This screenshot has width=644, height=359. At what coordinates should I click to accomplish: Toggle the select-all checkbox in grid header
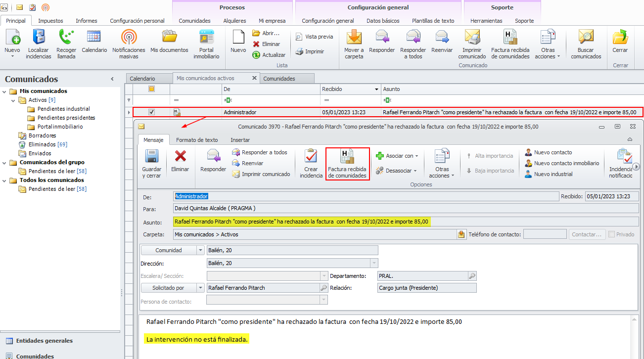point(152,89)
